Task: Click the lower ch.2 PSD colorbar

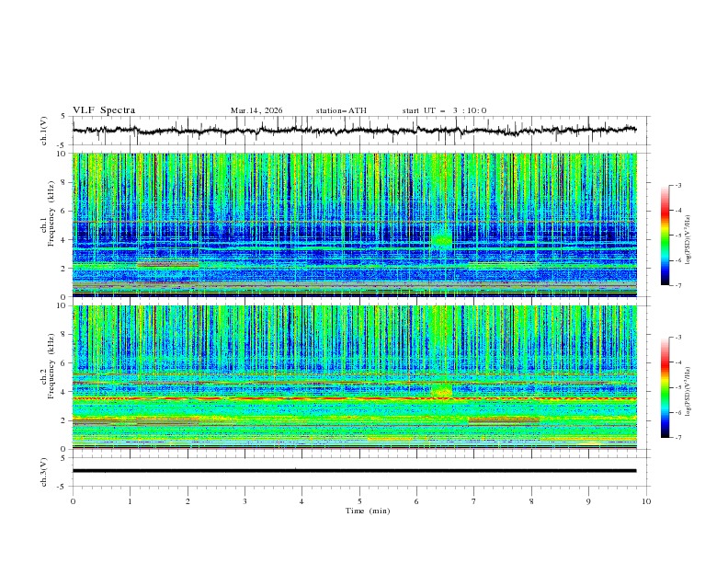Action: 665,387
